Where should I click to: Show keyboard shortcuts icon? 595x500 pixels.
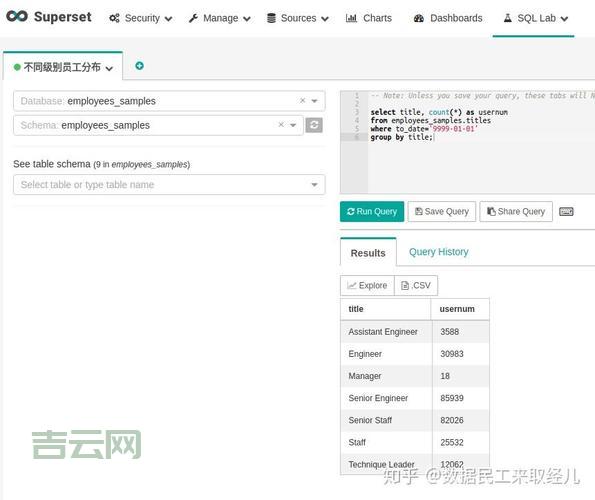566,211
